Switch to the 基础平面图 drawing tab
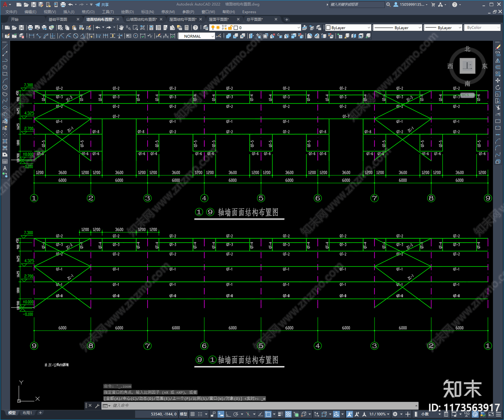The height and width of the screenshot is (420, 504). pyautogui.click(x=58, y=19)
